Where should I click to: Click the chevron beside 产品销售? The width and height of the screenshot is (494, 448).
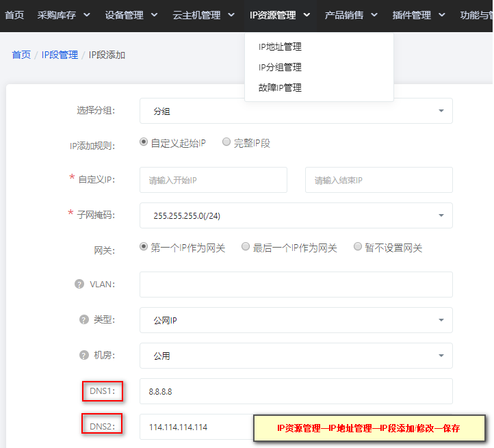(374, 15)
